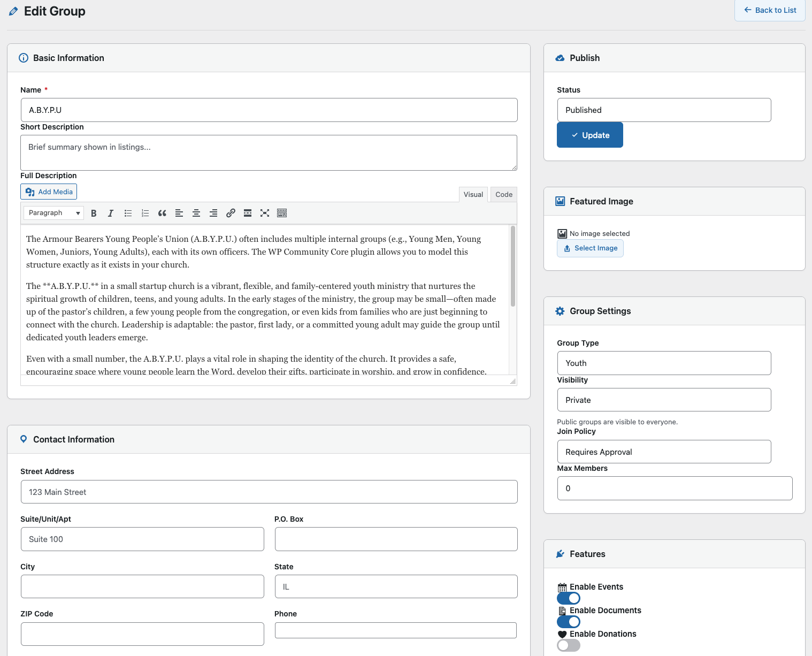Viewport: 812px width, 656px height.
Task: Go Back to List
Action: point(770,10)
